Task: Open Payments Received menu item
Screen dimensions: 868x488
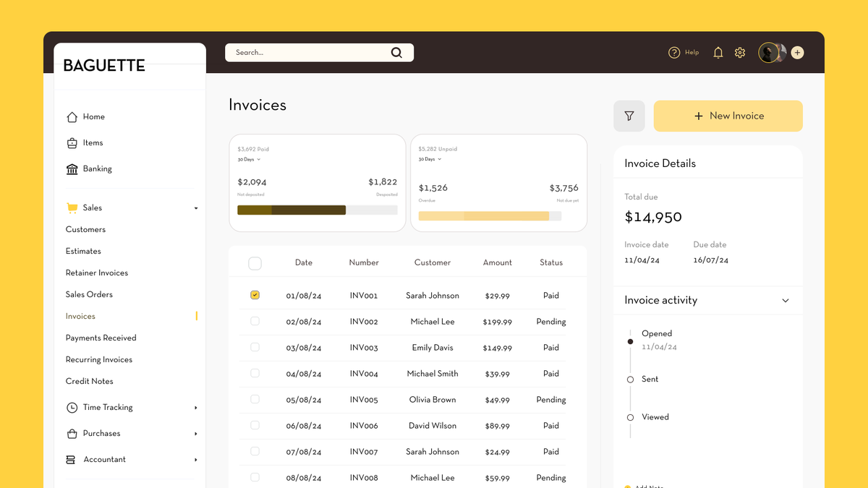Action: coord(101,338)
